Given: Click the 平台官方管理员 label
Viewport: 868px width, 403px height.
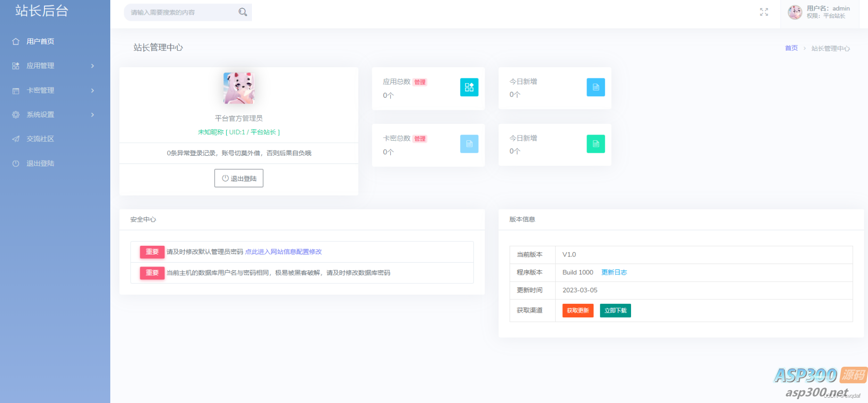Looking at the screenshot, I should point(239,118).
